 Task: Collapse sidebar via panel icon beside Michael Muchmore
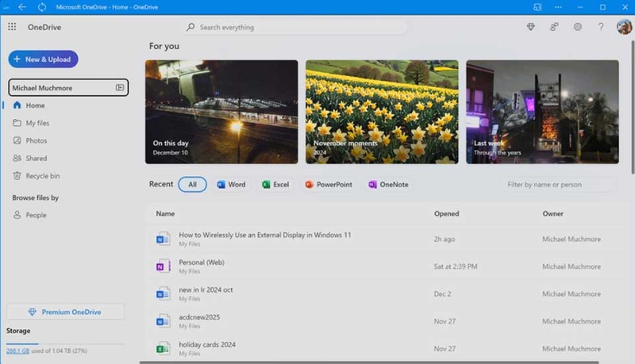point(120,87)
